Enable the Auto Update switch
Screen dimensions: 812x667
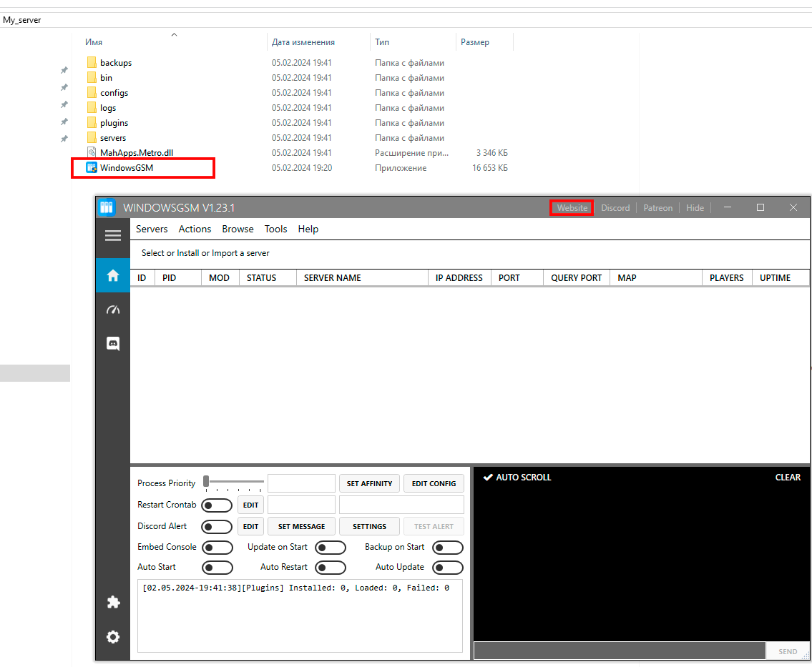coord(448,568)
